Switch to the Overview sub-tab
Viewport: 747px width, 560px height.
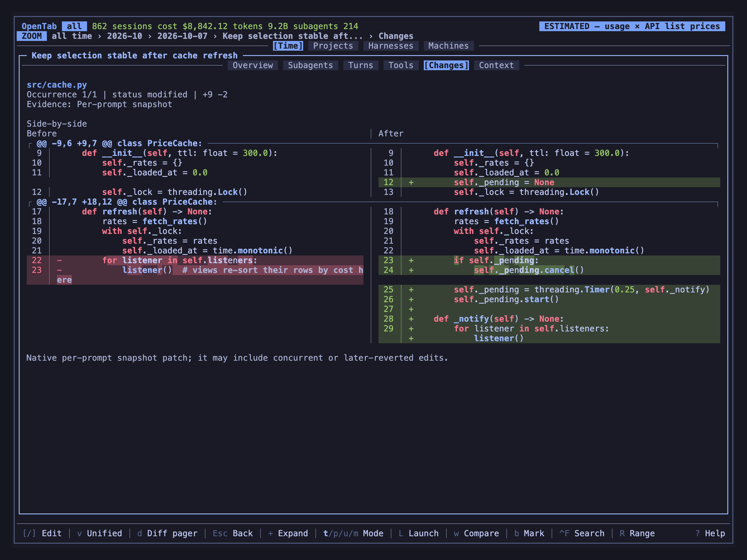tap(253, 65)
